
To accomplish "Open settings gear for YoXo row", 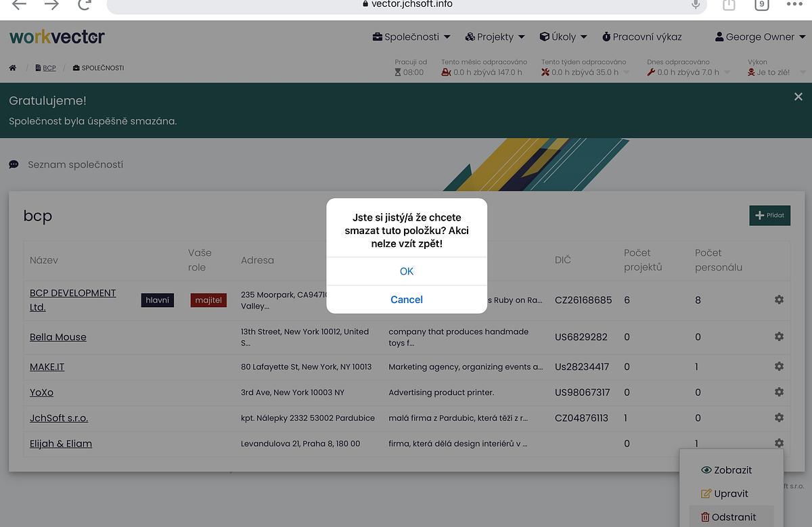I will 779,392.
